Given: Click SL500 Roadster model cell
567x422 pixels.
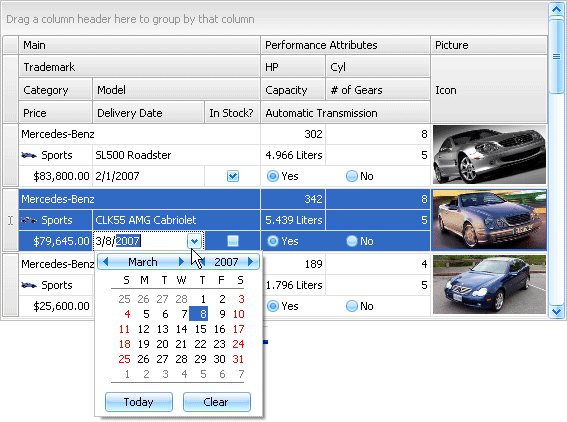Looking at the screenshot, I should [x=176, y=155].
